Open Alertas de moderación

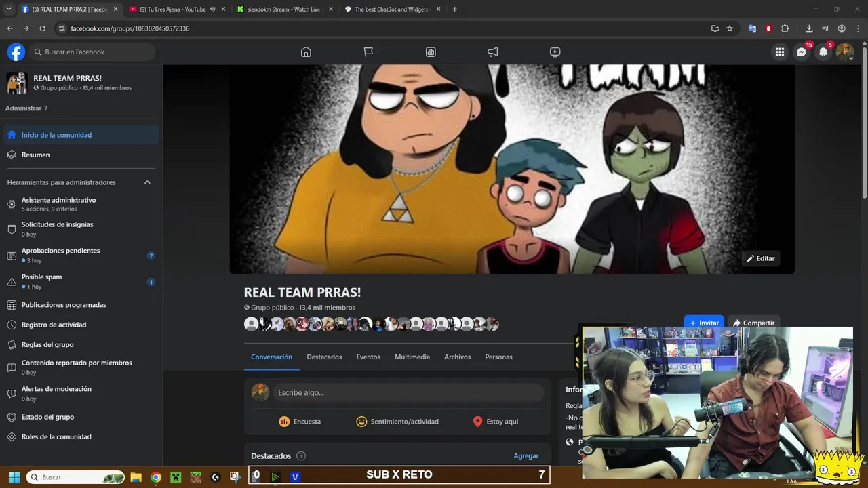[81, 394]
